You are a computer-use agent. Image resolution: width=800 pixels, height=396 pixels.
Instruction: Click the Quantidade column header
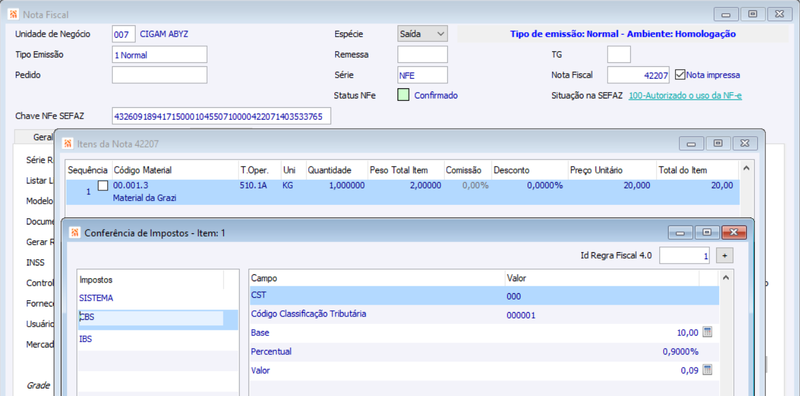point(336,170)
